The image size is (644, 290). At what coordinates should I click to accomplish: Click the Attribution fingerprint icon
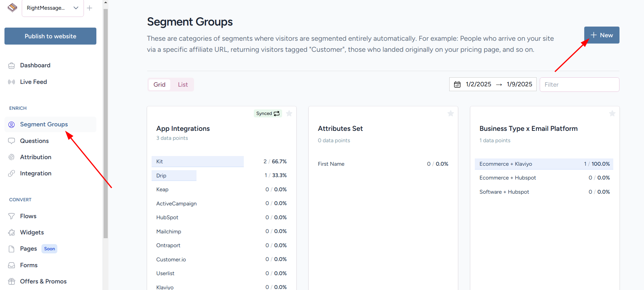click(11, 157)
